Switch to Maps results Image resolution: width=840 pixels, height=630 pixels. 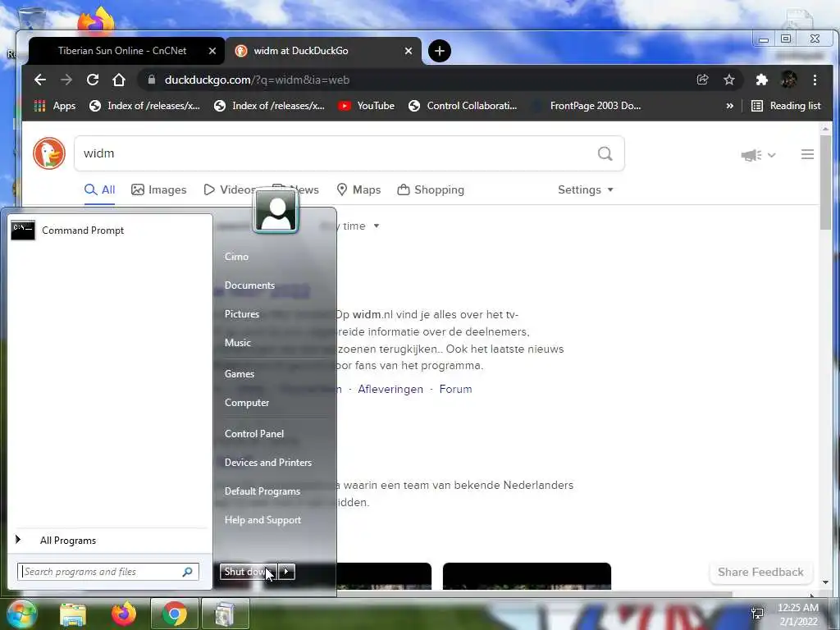pos(358,189)
